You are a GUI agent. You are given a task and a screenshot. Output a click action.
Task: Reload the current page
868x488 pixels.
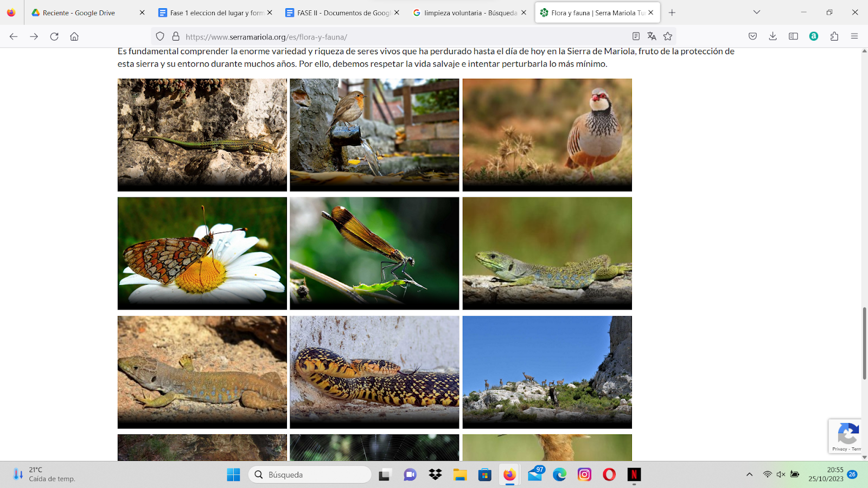[x=54, y=36]
